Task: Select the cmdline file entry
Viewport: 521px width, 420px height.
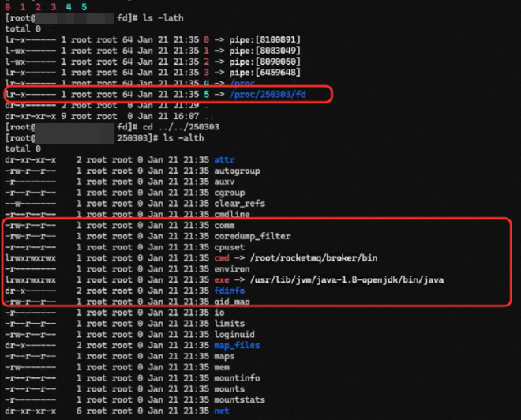Action: tap(231, 214)
